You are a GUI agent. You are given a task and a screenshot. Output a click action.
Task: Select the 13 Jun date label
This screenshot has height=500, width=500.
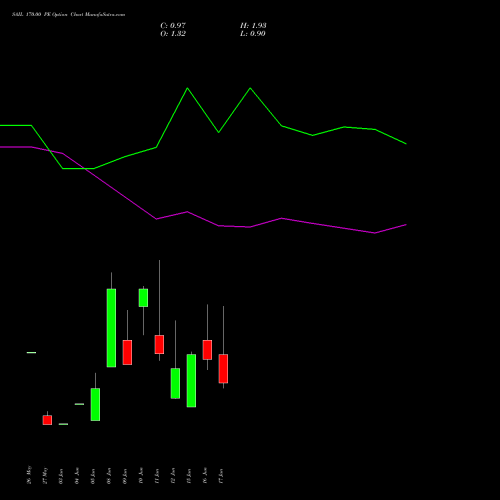pyautogui.click(x=189, y=476)
